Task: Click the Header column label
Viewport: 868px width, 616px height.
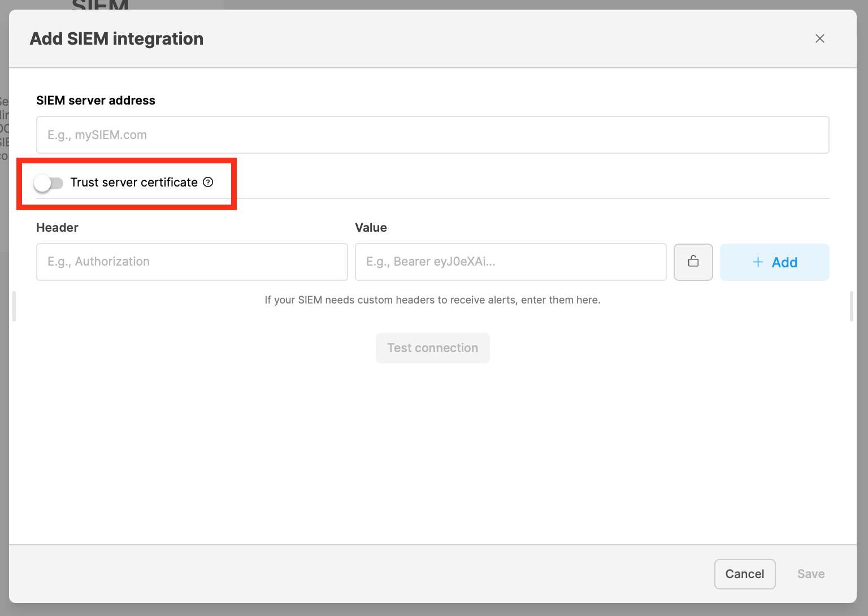Action: [57, 228]
